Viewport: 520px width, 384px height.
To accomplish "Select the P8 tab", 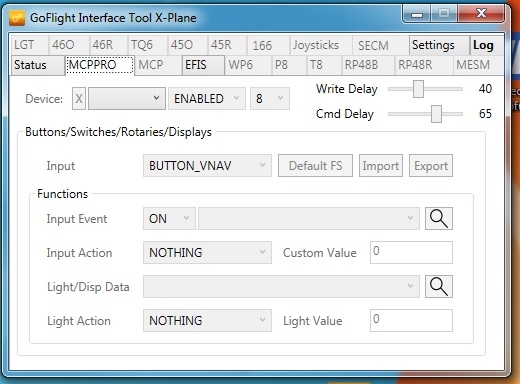I will (x=289, y=65).
